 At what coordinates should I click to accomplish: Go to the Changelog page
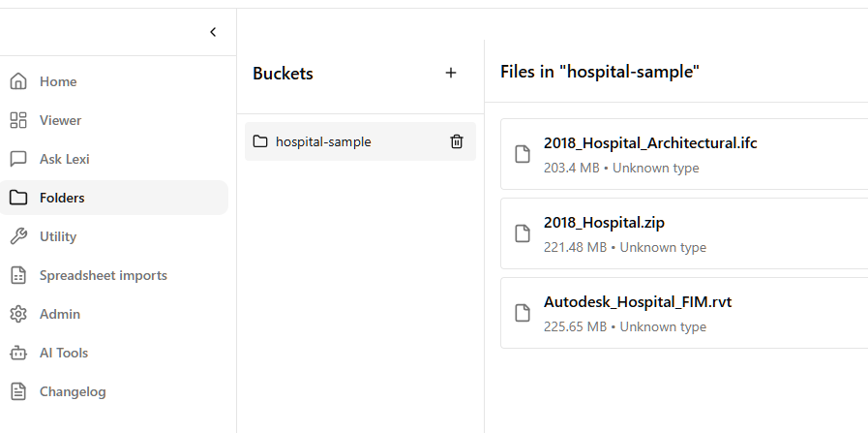[x=73, y=391]
